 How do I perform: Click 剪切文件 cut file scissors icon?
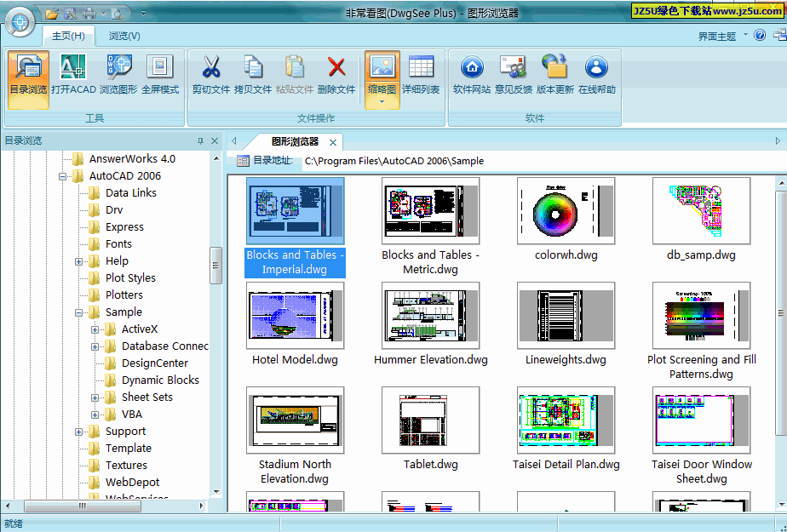pos(211,75)
